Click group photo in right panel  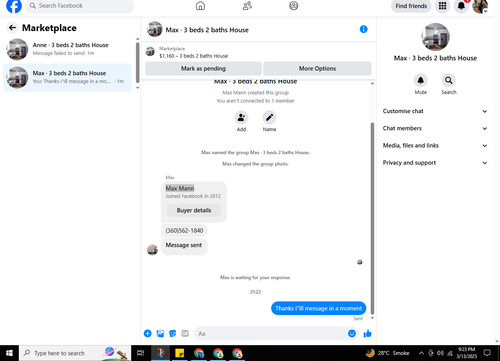point(435,37)
